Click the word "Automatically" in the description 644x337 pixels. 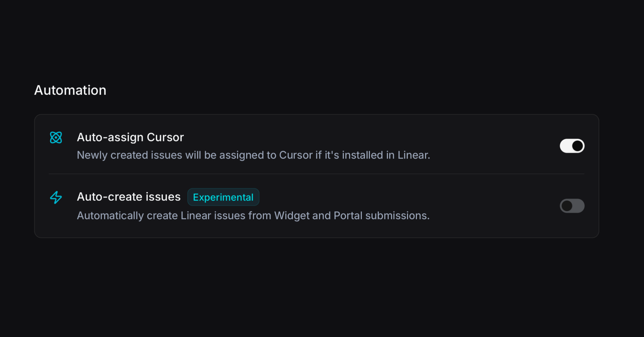110,216
